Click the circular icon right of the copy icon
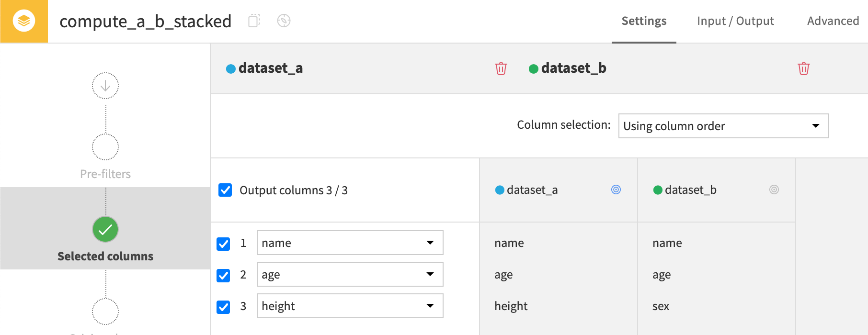 (x=284, y=21)
